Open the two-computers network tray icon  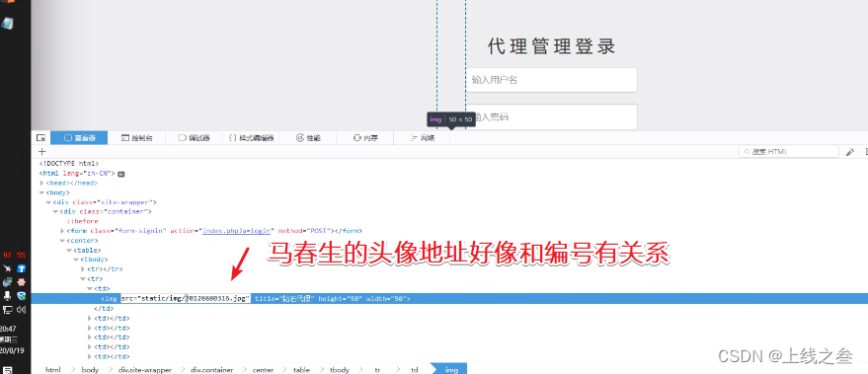pyautogui.click(x=8, y=282)
